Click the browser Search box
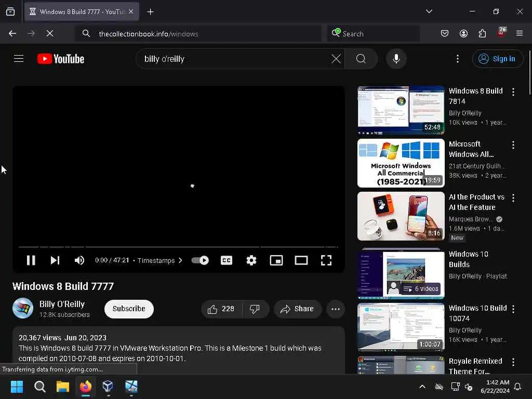Image resolution: width=532 pixels, height=399 pixels. 373,34
